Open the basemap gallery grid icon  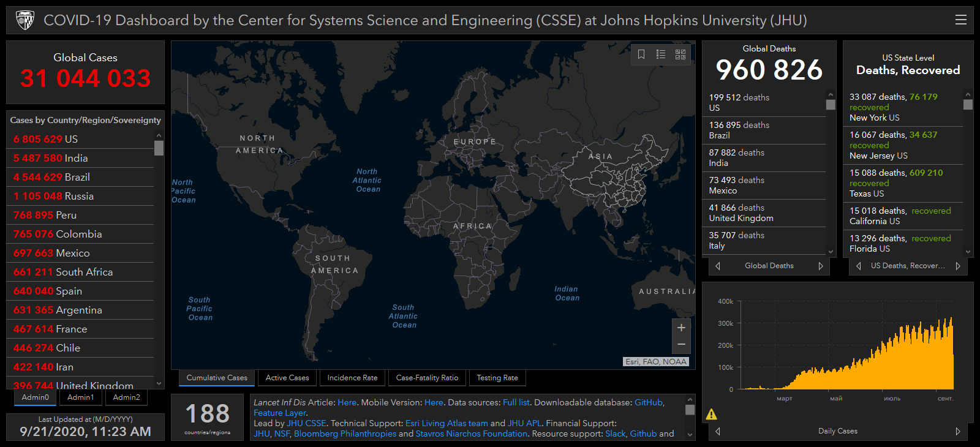tap(680, 54)
